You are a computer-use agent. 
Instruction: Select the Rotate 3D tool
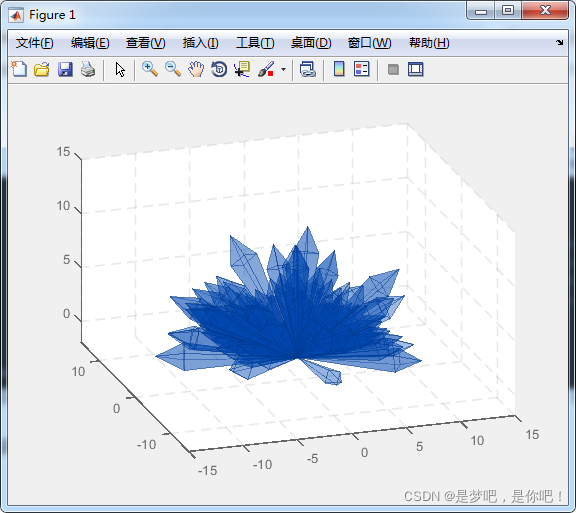pyautogui.click(x=219, y=69)
